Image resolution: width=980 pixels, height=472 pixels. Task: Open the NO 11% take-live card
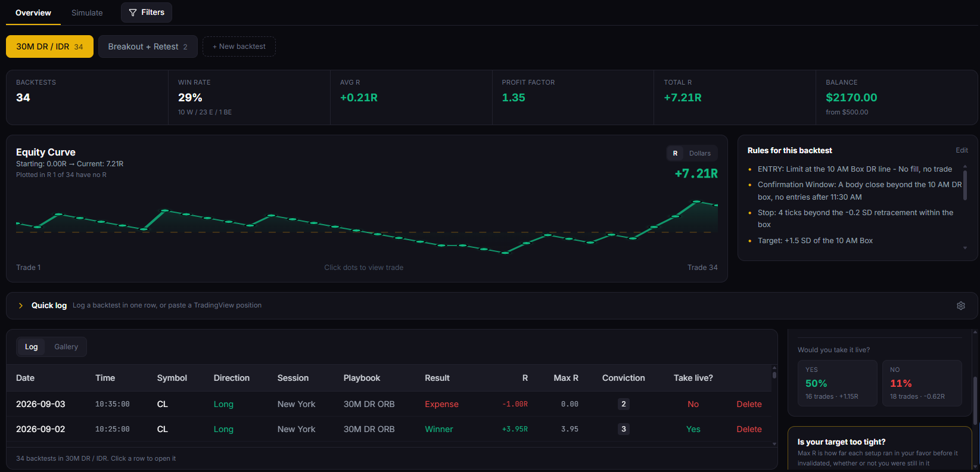pos(922,383)
